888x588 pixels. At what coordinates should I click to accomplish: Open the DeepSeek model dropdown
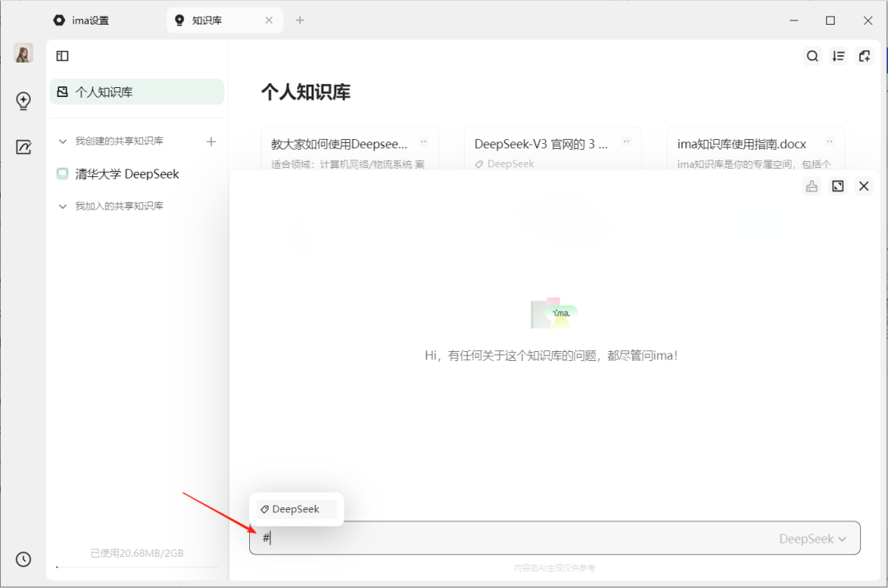point(812,539)
